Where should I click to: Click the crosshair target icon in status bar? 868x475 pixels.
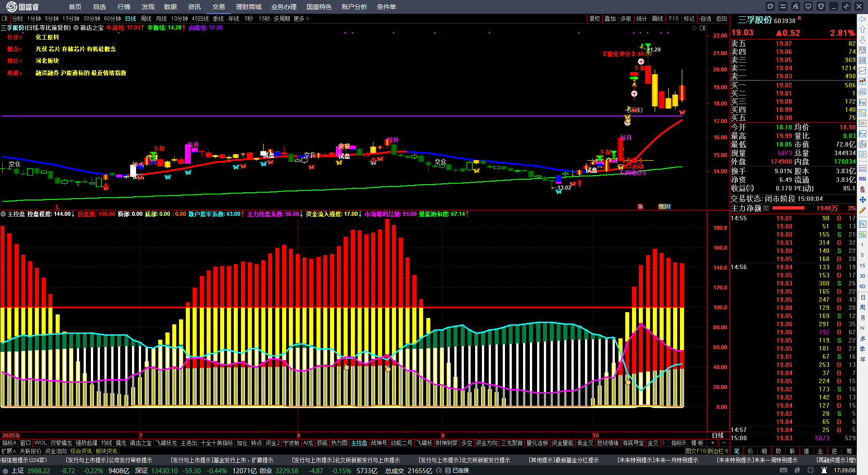click(x=811, y=470)
